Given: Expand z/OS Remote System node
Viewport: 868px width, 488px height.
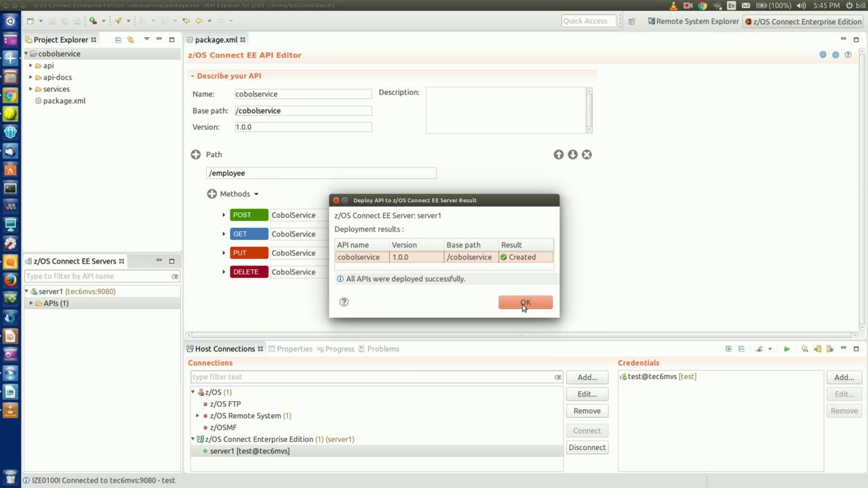Looking at the screenshot, I should (197, 416).
